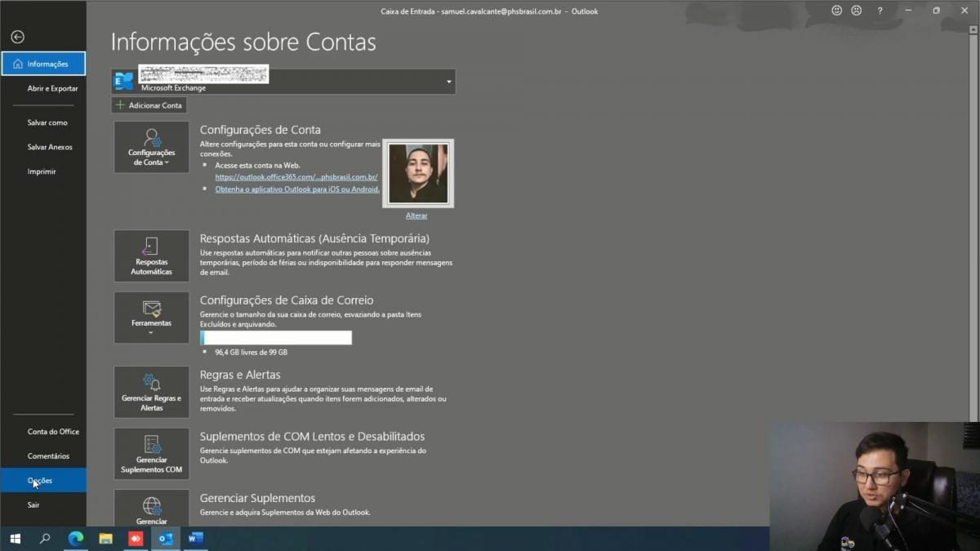Click the Informações sobre Contas title

243,42
